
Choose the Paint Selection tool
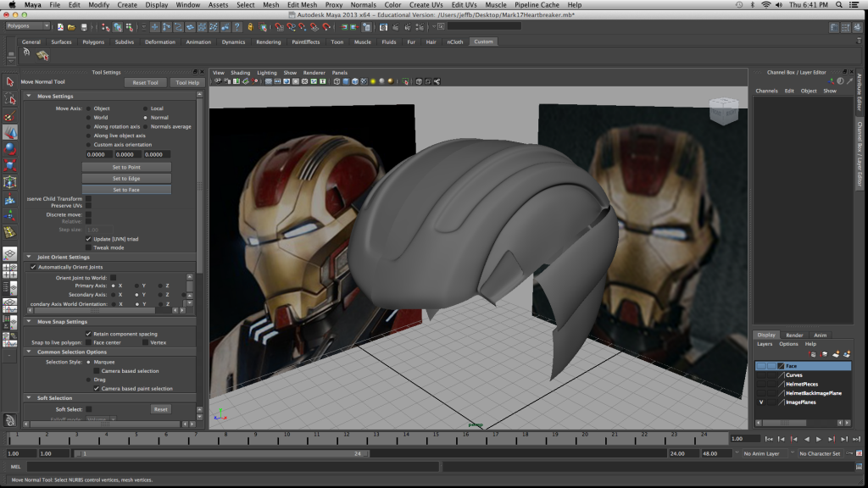pos(9,115)
